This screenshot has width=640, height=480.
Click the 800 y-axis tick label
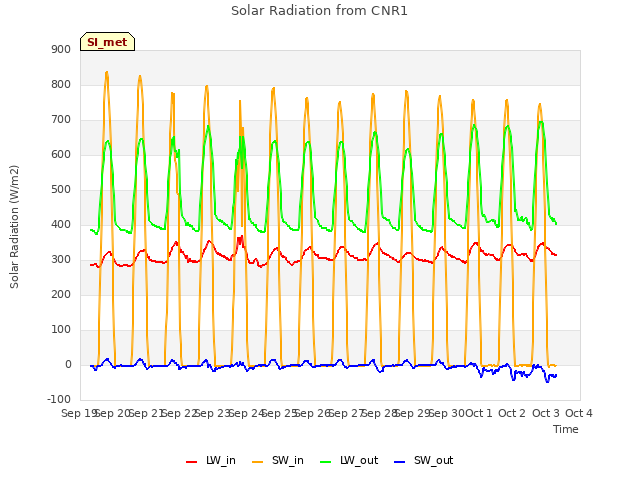tap(61, 84)
